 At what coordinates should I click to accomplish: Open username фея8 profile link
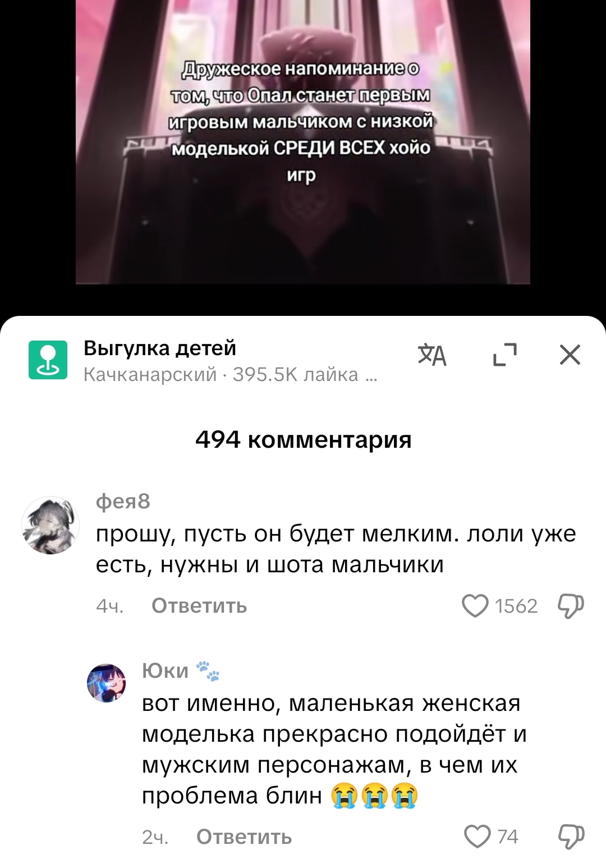pyautogui.click(x=123, y=501)
